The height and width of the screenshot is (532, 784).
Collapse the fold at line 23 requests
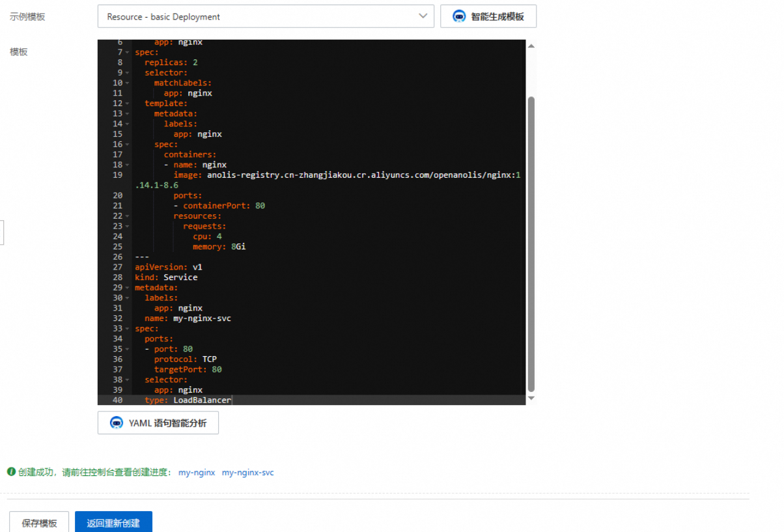point(128,227)
